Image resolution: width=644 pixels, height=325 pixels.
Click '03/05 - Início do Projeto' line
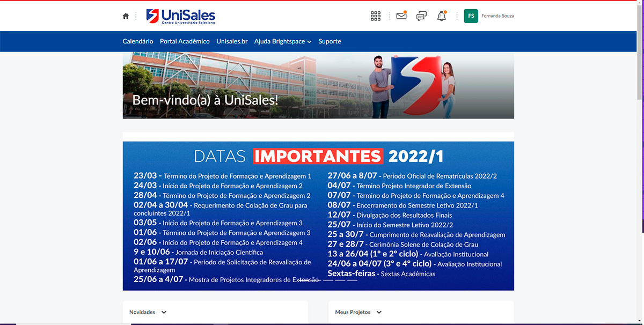[x=218, y=223]
